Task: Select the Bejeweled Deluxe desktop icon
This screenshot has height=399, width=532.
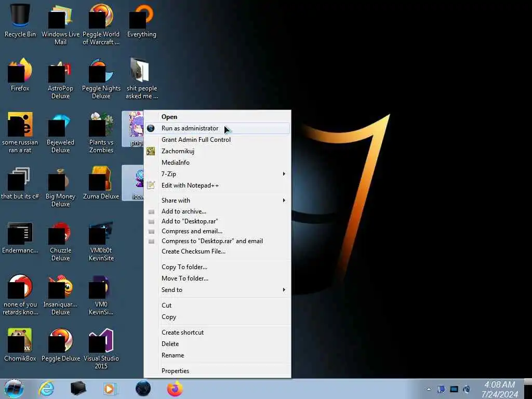Action: tap(60, 133)
